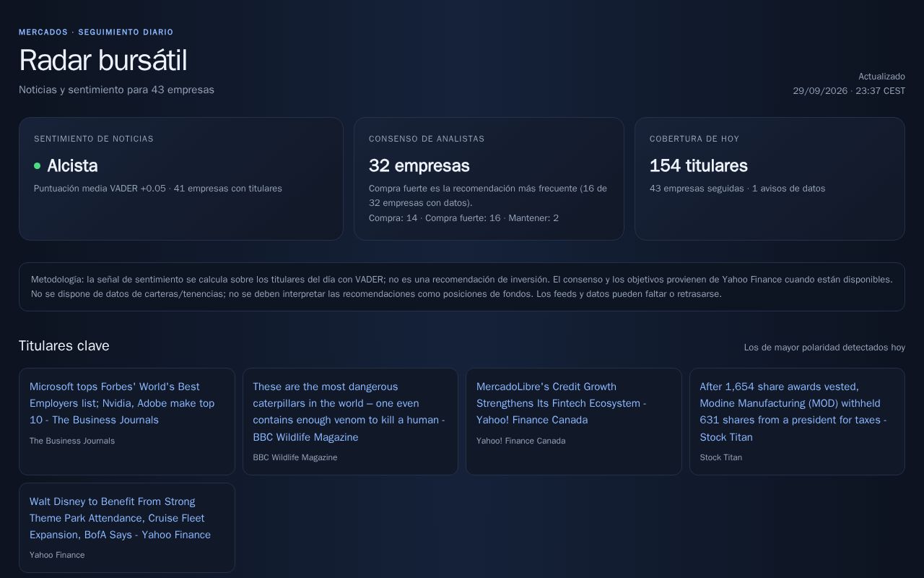Open the dangerous caterpillars BBC Wildlife headline
The image size is (924, 578).
coord(349,412)
